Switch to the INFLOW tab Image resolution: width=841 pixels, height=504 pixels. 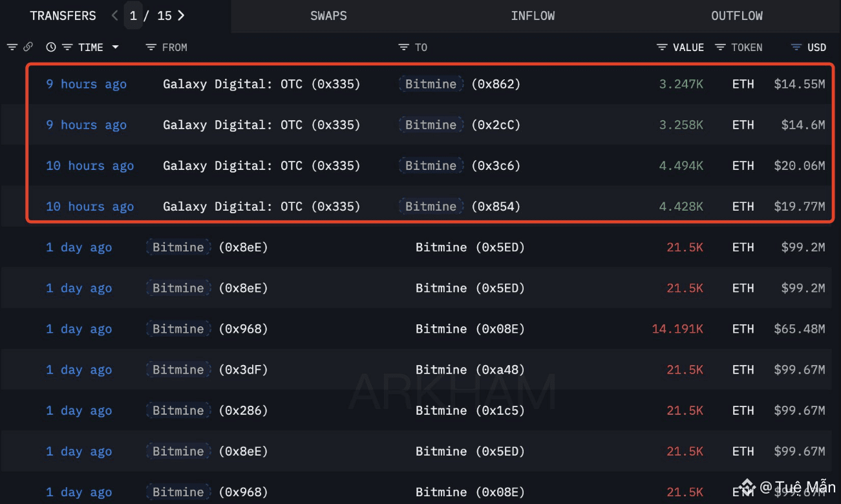[533, 16]
